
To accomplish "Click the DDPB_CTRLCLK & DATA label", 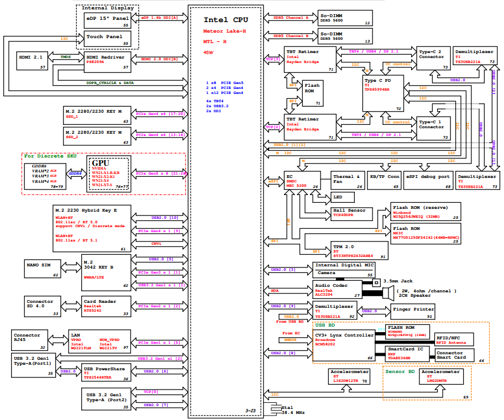I will coord(110,83).
